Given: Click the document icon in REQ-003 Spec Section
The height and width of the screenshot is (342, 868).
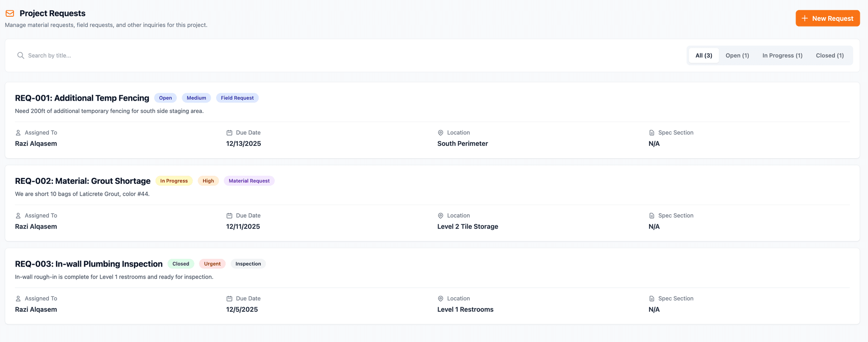Looking at the screenshot, I should [x=651, y=299].
